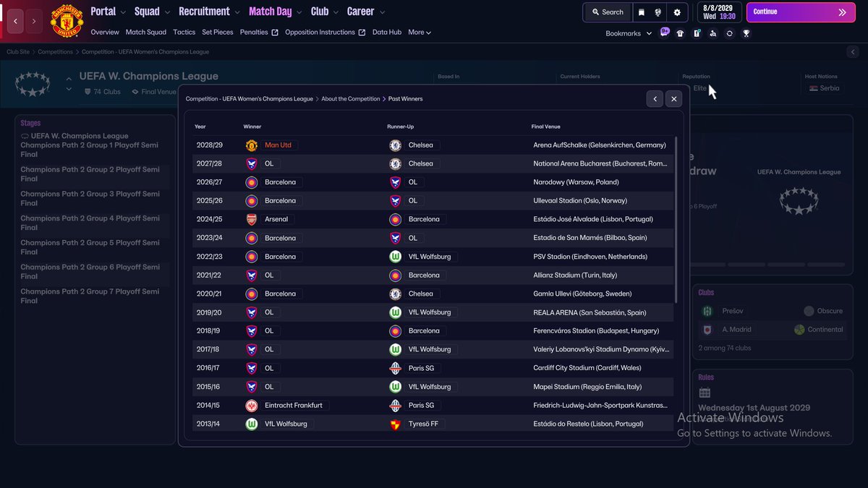The width and height of the screenshot is (868, 488).
Task: Go back with the left navigation arrow
Action: click(16, 21)
